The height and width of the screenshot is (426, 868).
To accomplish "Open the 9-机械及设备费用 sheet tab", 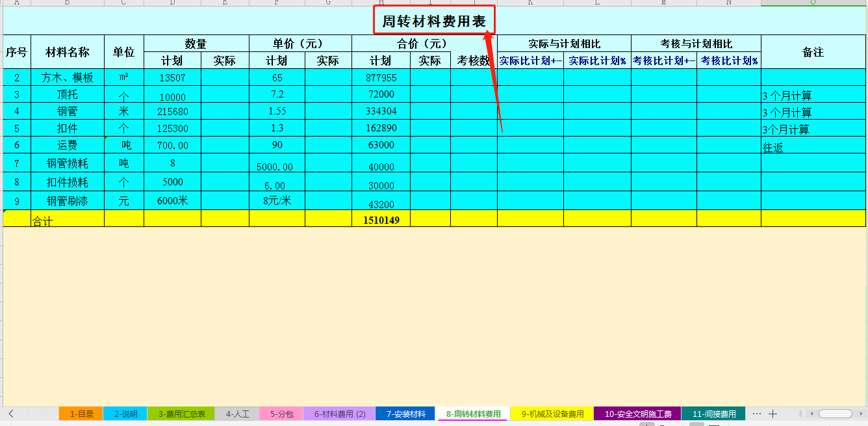I will click(552, 412).
